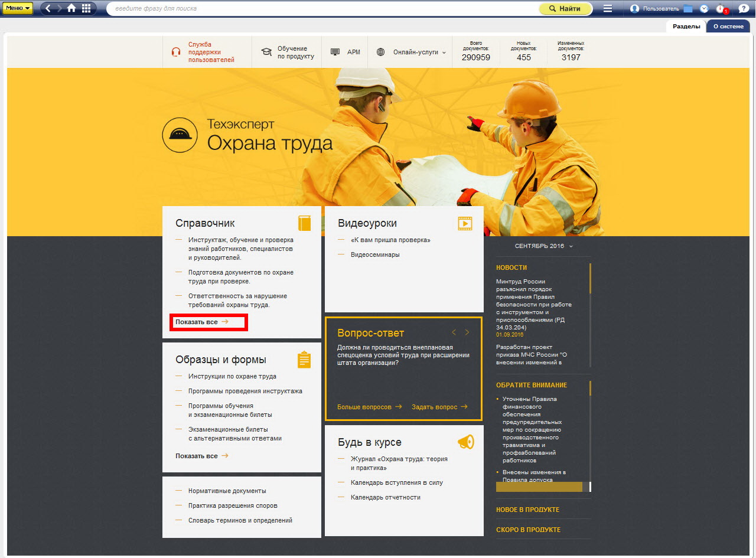The image size is (756, 558).
Task: Click the clock history icon in top bar
Action: pos(704,9)
